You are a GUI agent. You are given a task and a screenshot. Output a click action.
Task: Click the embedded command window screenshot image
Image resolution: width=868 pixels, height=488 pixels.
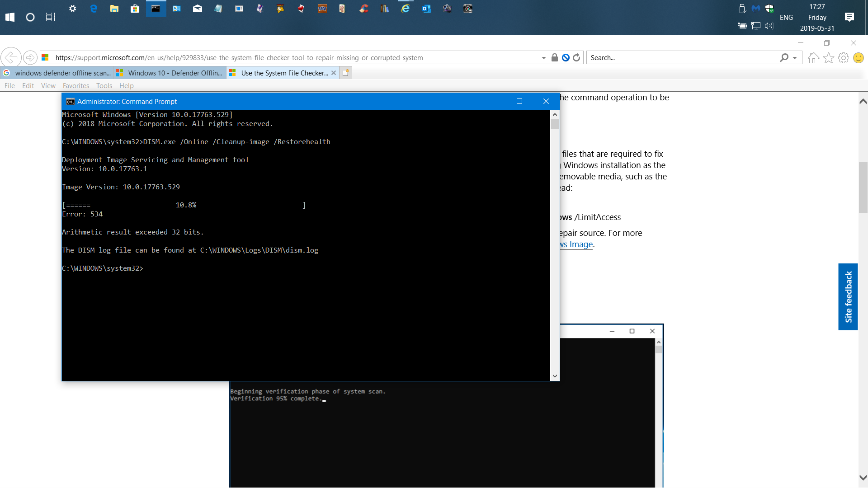click(x=446, y=434)
